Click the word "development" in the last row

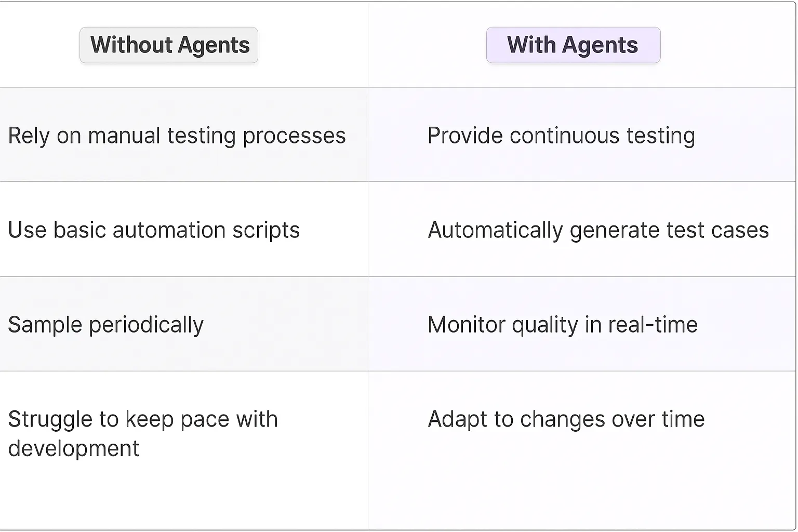coord(74,448)
